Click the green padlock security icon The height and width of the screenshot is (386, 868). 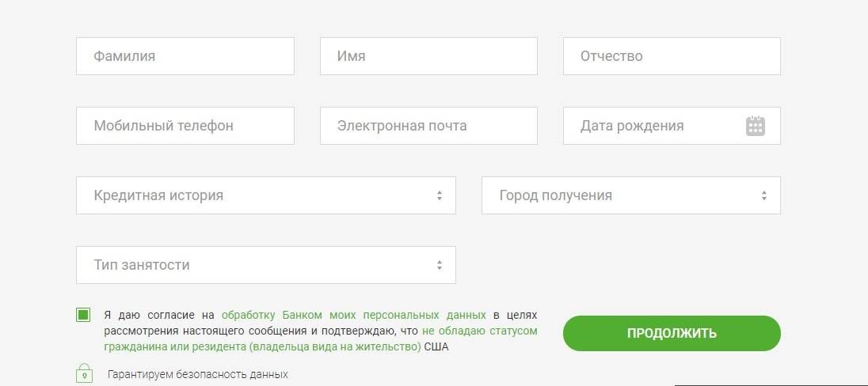pos(84,373)
